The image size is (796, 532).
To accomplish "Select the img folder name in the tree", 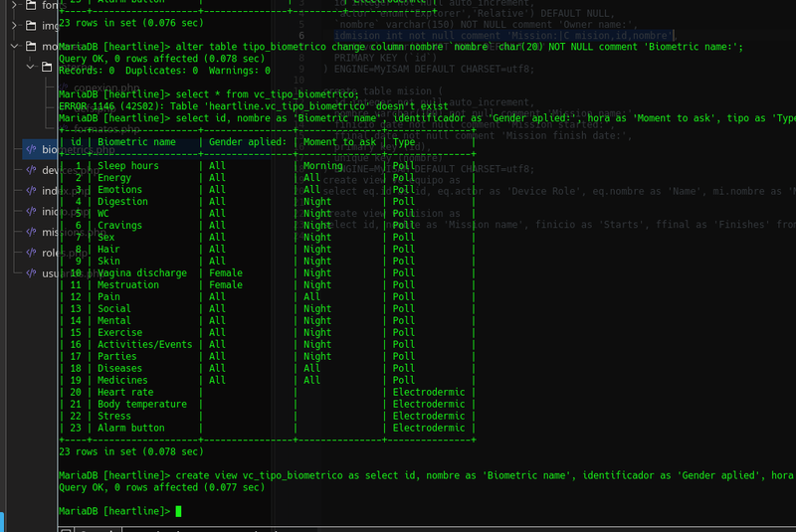I will click(x=50, y=26).
